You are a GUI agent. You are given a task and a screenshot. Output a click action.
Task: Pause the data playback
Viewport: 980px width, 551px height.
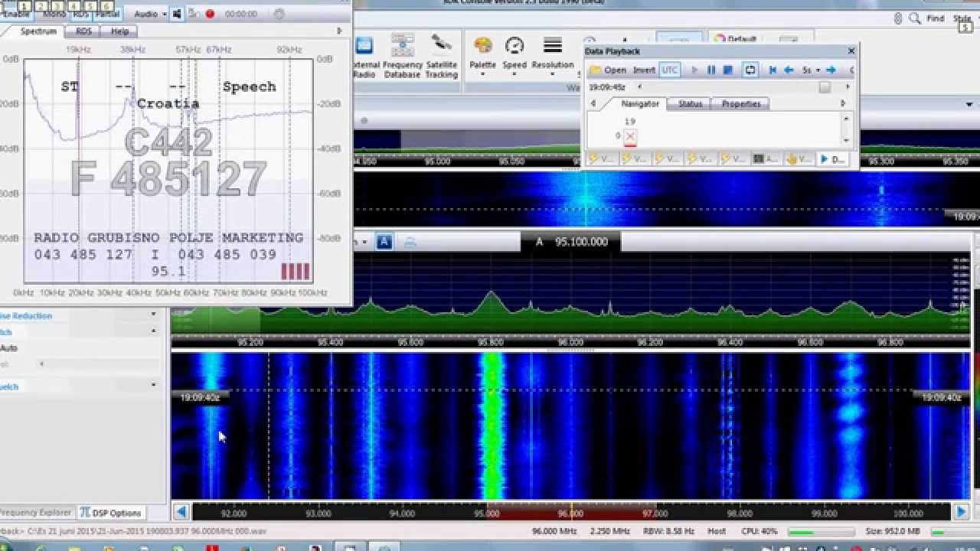711,70
